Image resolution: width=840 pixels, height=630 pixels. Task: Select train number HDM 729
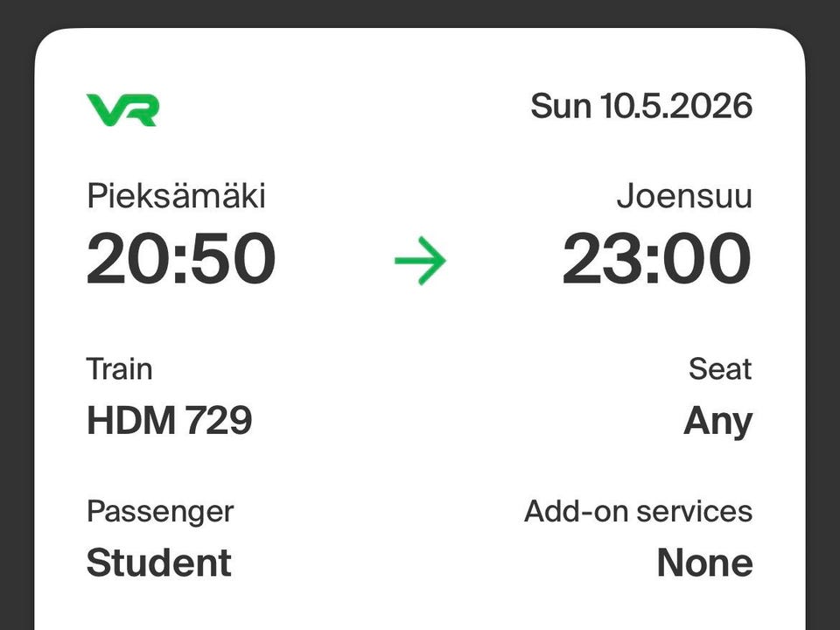[x=169, y=422]
